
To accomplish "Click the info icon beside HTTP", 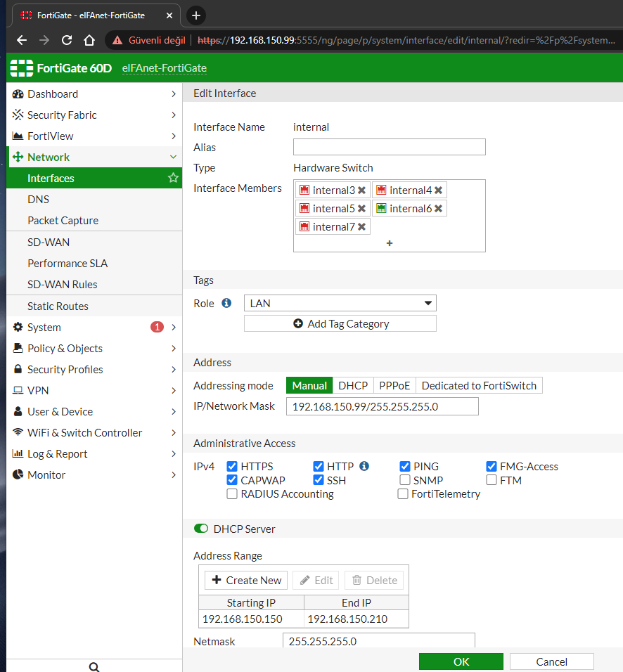I will [x=364, y=466].
